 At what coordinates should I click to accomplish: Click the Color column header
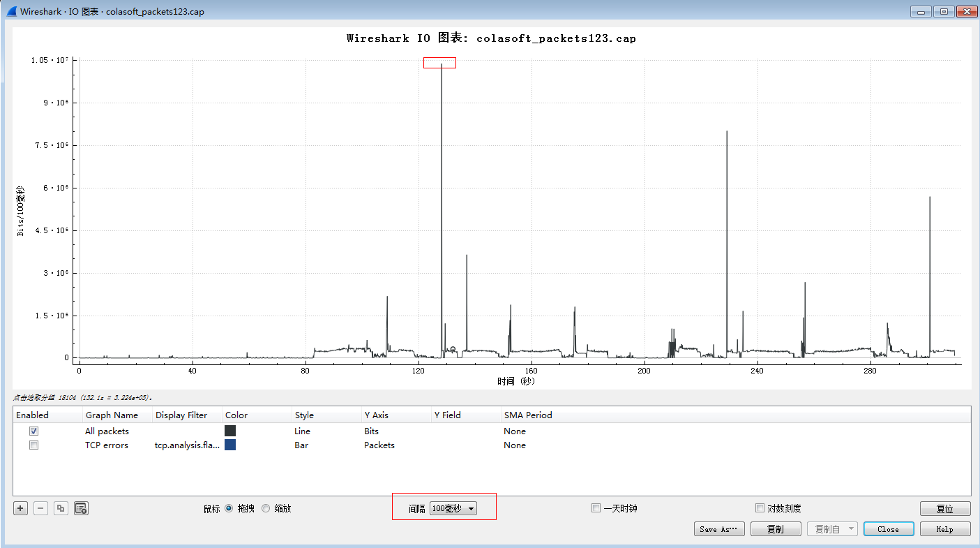click(257, 415)
